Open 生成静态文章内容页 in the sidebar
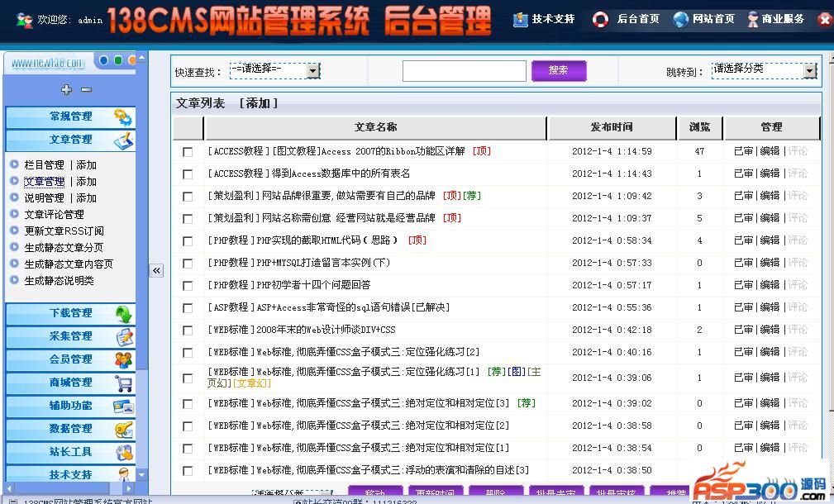 [69, 264]
